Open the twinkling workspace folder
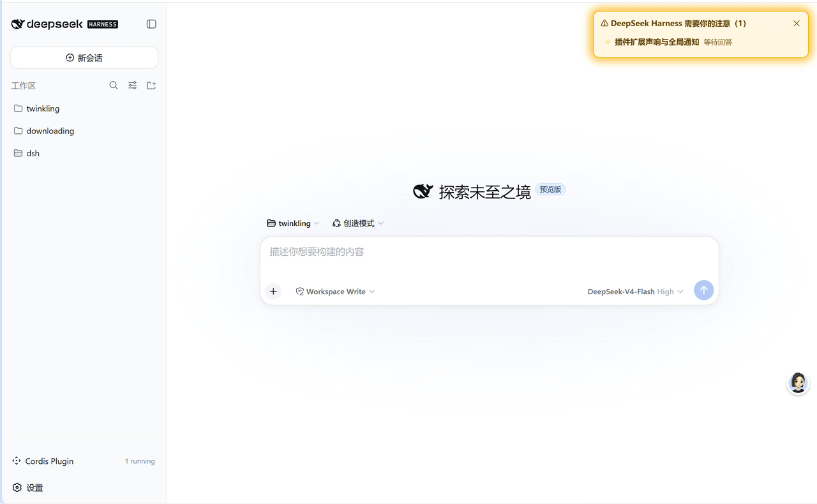 coord(84,108)
